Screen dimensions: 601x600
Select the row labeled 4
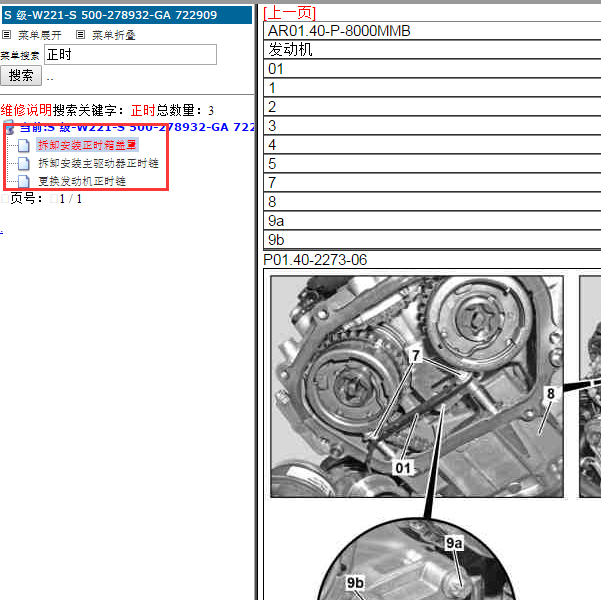tap(432, 145)
